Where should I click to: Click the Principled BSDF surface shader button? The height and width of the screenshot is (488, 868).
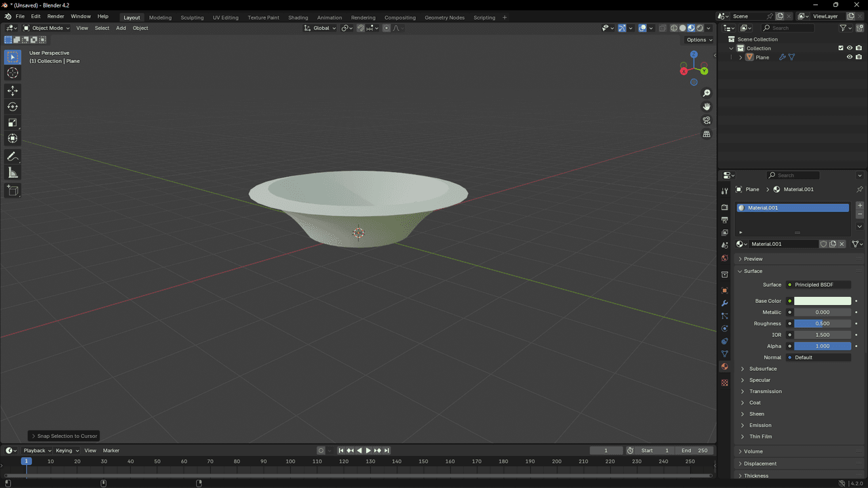(x=818, y=285)
